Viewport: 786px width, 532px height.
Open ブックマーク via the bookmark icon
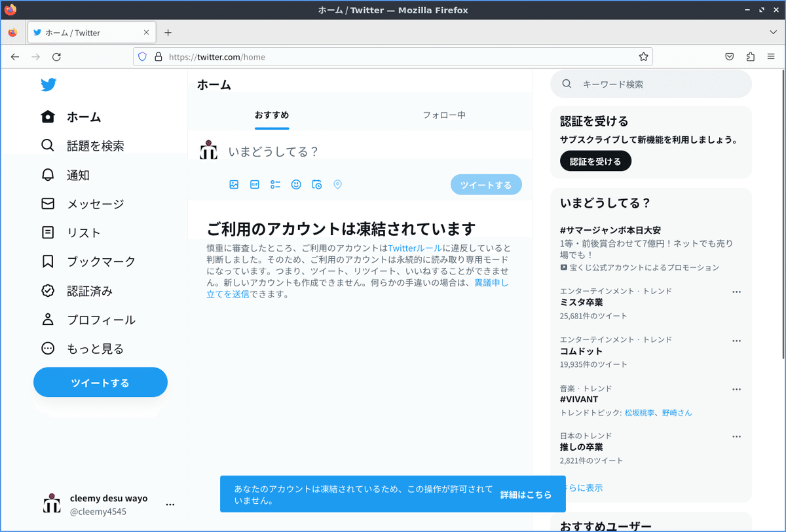(47, 261)
